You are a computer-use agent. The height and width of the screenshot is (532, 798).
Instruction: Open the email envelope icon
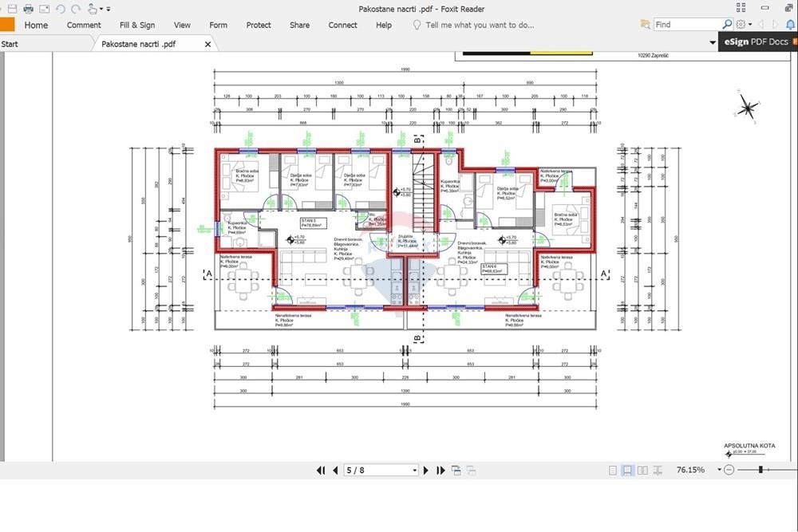click(x=44, y=9)
